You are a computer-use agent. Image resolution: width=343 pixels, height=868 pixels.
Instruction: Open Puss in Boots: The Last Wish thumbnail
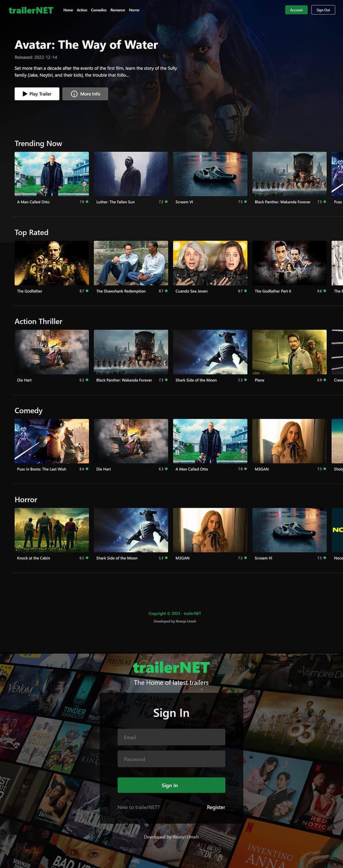click(x=51, y=441)
